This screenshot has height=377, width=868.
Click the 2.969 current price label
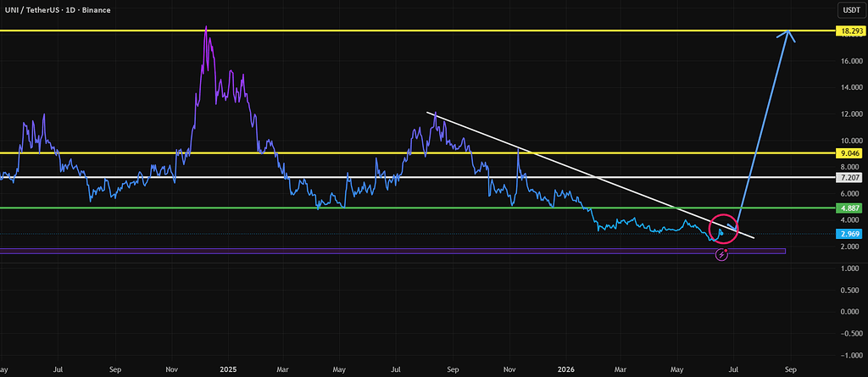pyautogui.click(x=849, y=234)
